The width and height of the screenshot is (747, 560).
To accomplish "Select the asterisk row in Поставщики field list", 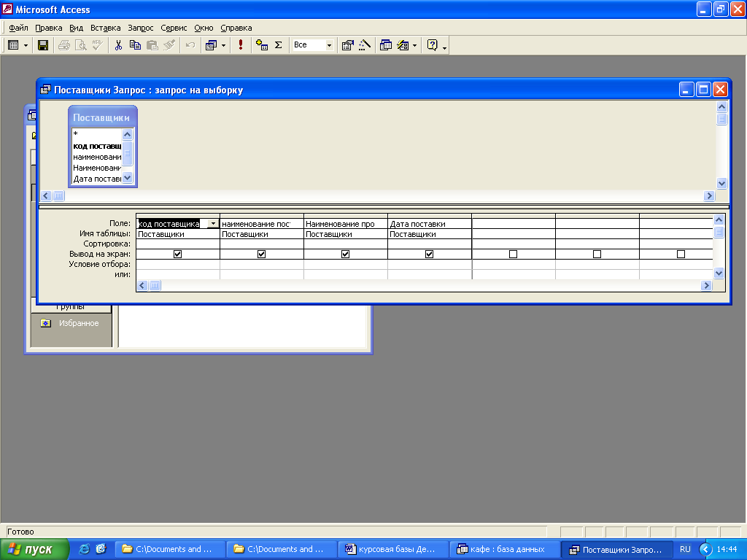I will point(97,134).
